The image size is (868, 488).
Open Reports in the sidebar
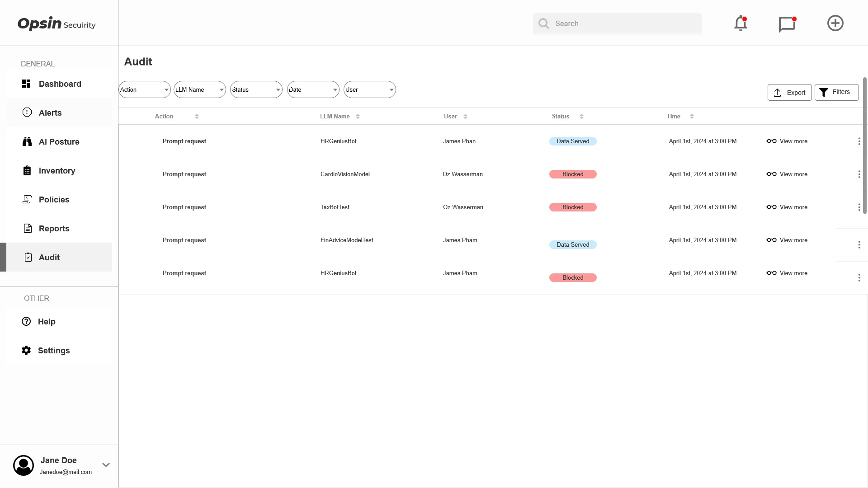59,228
